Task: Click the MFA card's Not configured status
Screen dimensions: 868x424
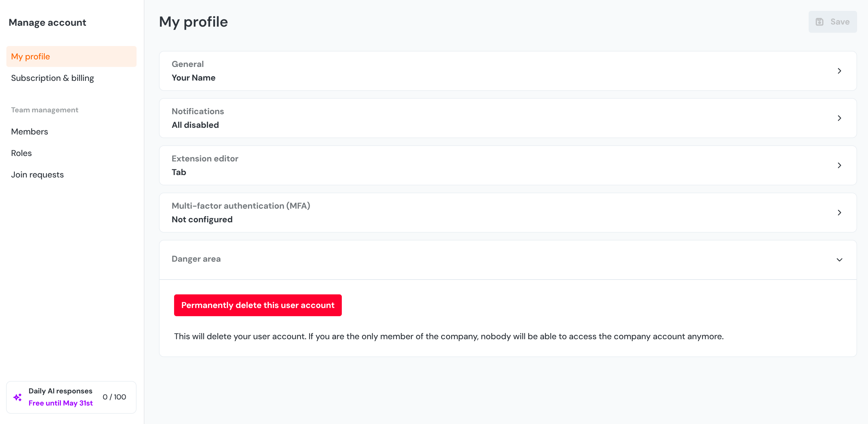Action: point(202,219)
